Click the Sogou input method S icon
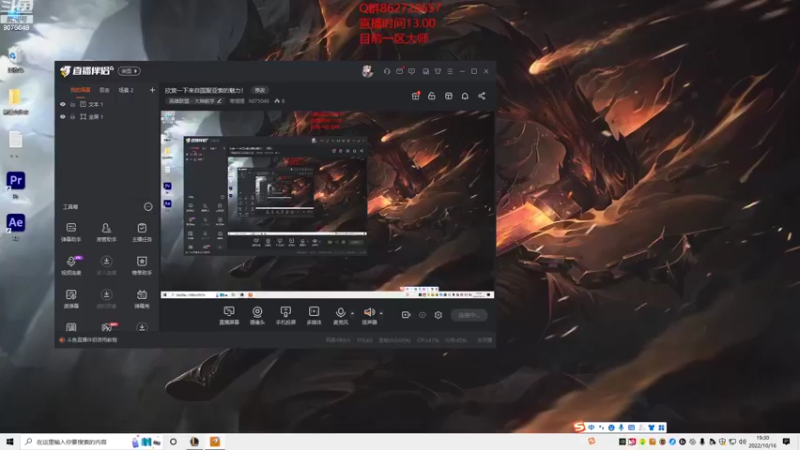Viewport: 800px width, 450px height. [579, 427]
